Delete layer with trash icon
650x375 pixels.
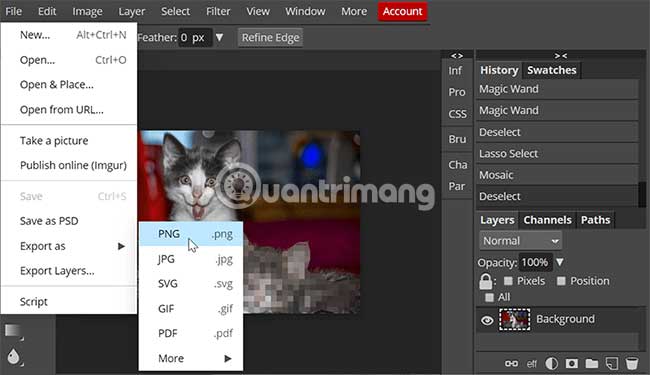point(632,363)
